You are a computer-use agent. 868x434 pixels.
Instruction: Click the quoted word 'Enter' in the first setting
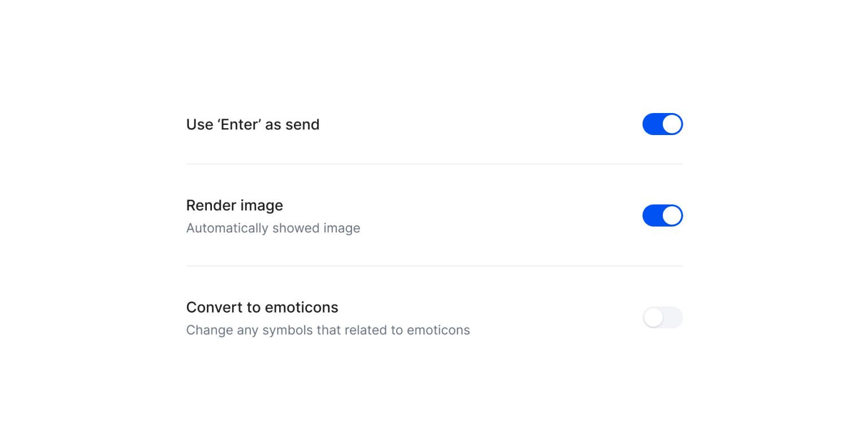239,124
